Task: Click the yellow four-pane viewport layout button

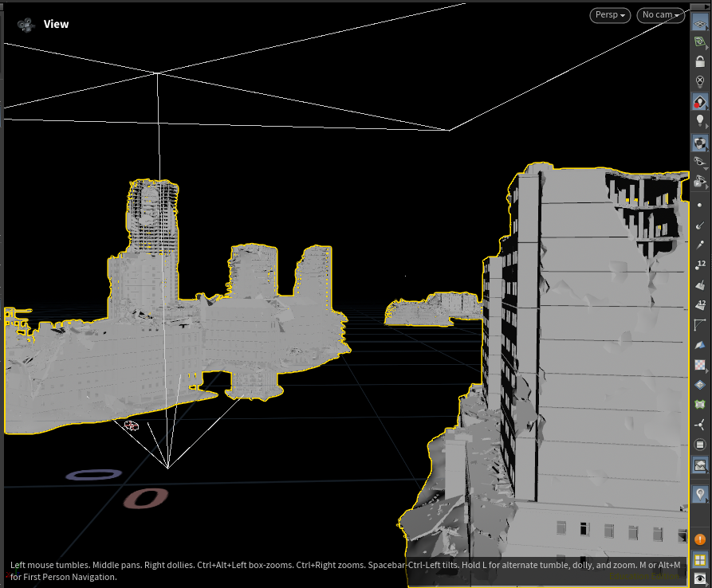Action: coord(700,560)
